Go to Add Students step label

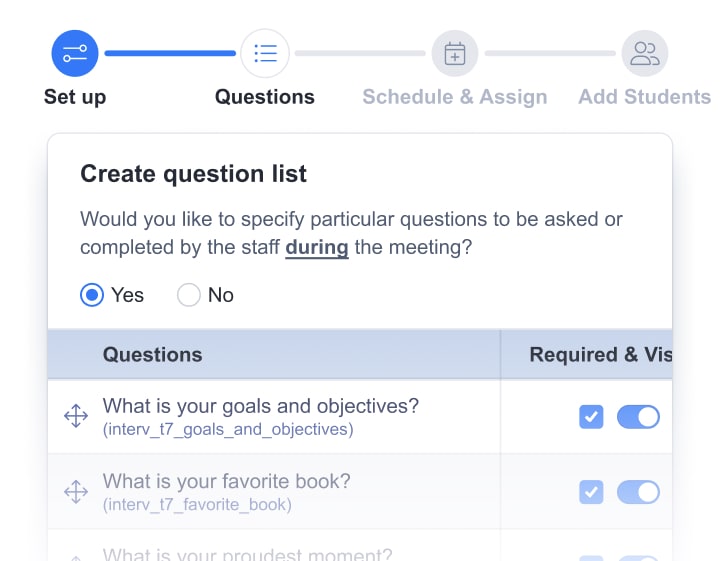tap(645, 97)
